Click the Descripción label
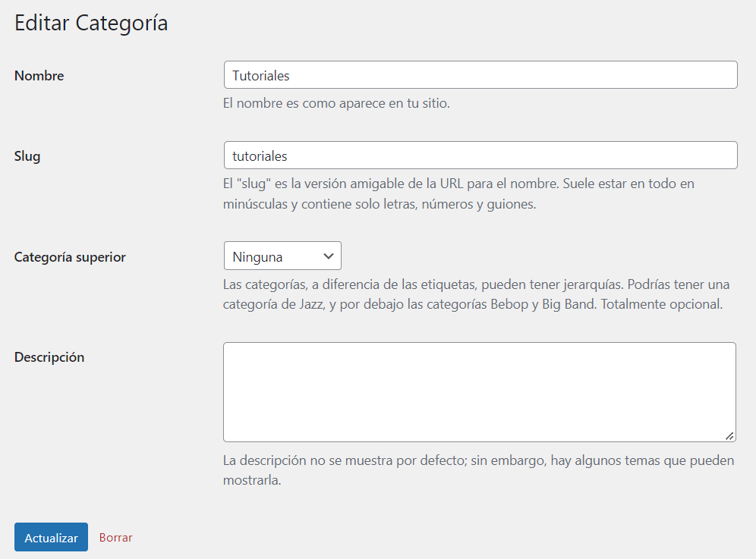 click(49, 356)
